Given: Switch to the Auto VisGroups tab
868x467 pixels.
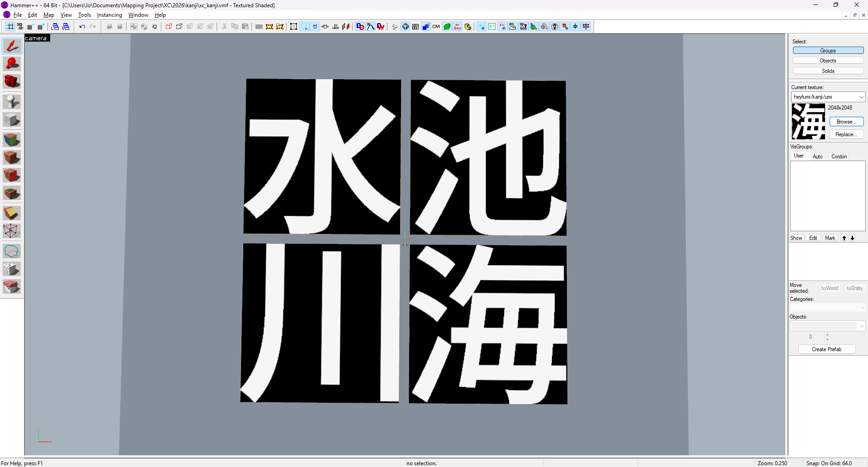Looking at the screenshot, I should pos(817,157).
